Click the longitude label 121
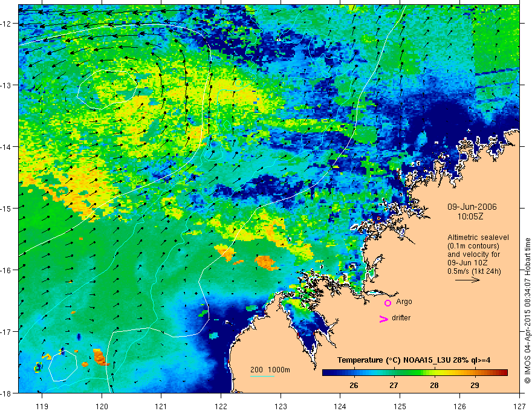The height and width of the screenshot is (411, 532). [161, 406]
